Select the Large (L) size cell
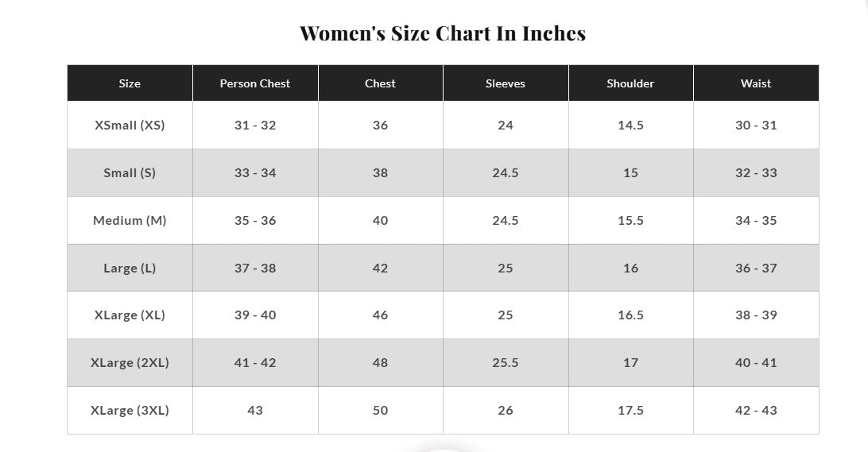This screenshot has height=452, width=868. 130,268
